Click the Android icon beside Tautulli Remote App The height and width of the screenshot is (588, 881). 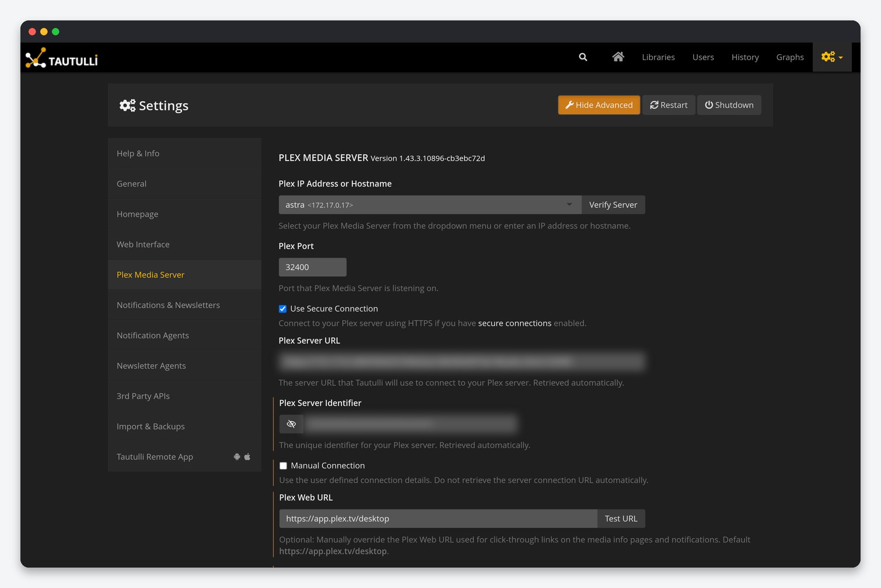tap(237, 457)
